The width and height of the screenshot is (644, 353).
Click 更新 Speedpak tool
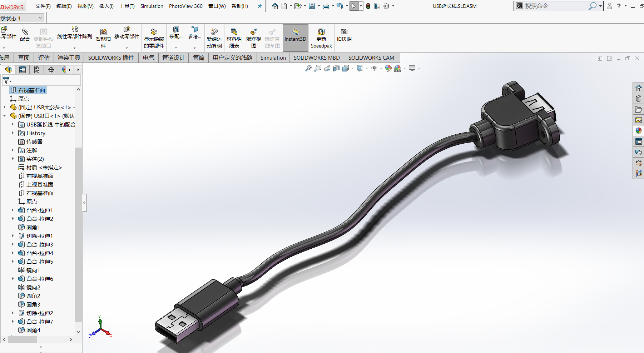click(x=321, y=38)
